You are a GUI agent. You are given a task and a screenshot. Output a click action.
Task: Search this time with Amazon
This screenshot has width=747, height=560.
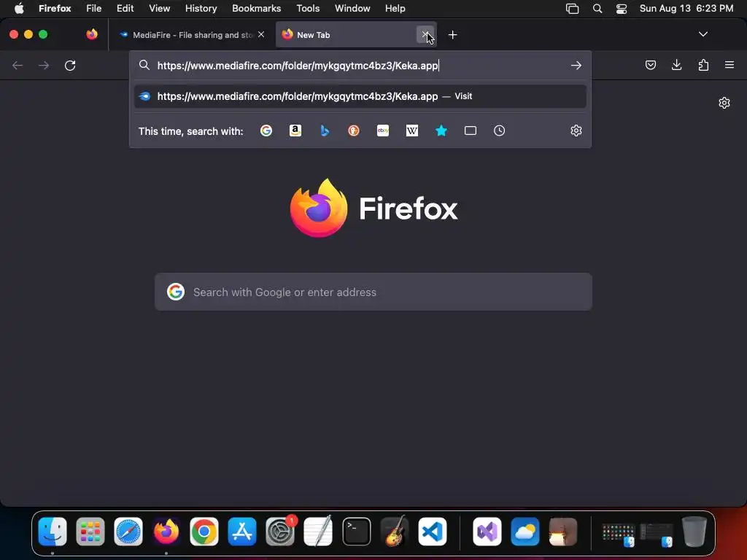click(295, 131)
